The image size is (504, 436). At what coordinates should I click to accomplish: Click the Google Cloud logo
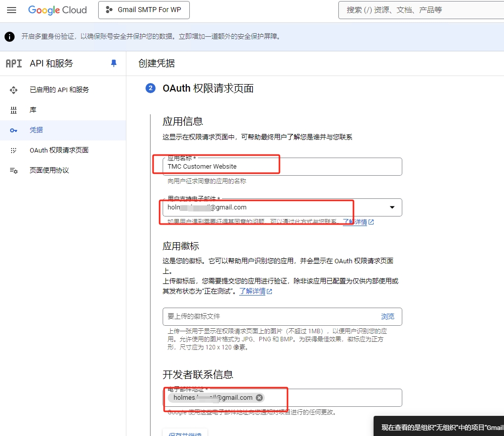[x=57, y=10]
